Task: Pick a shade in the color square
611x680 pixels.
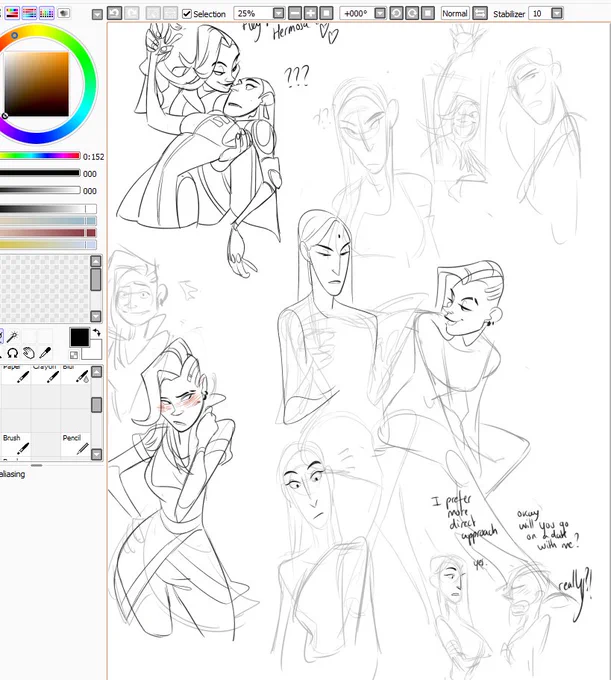Action: click(36, 84)
